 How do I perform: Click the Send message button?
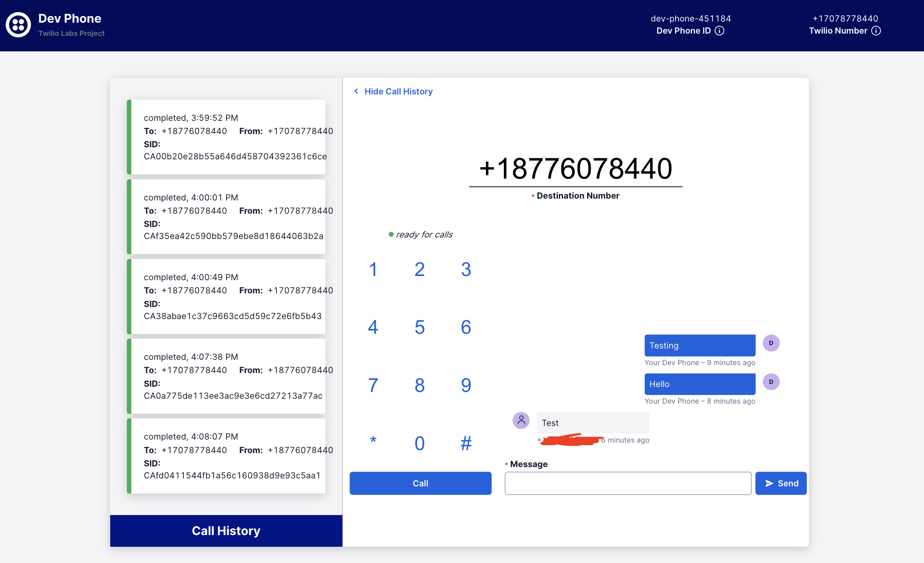[x=781, y=483]
